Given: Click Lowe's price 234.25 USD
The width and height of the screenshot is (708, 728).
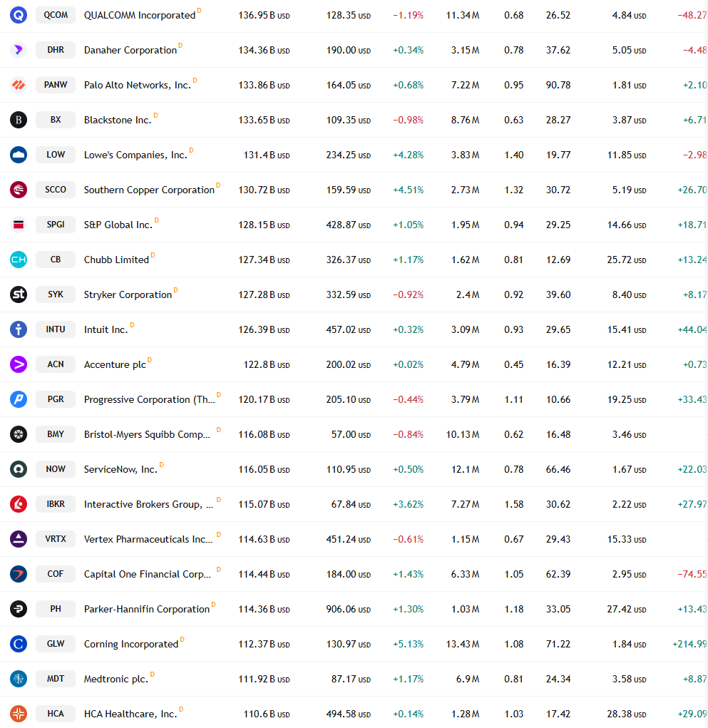Looking at the screenshot, I should [348, 155].
